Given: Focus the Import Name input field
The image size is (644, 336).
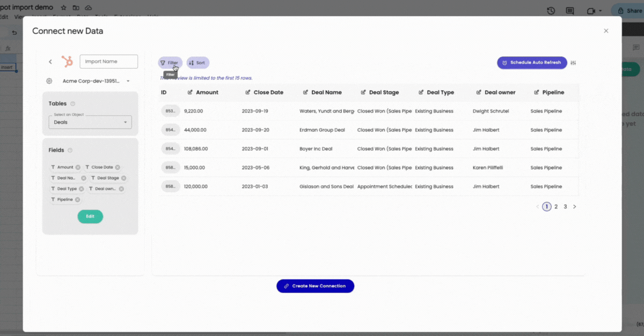Looking at the screenshot, I should click(109, 62).
